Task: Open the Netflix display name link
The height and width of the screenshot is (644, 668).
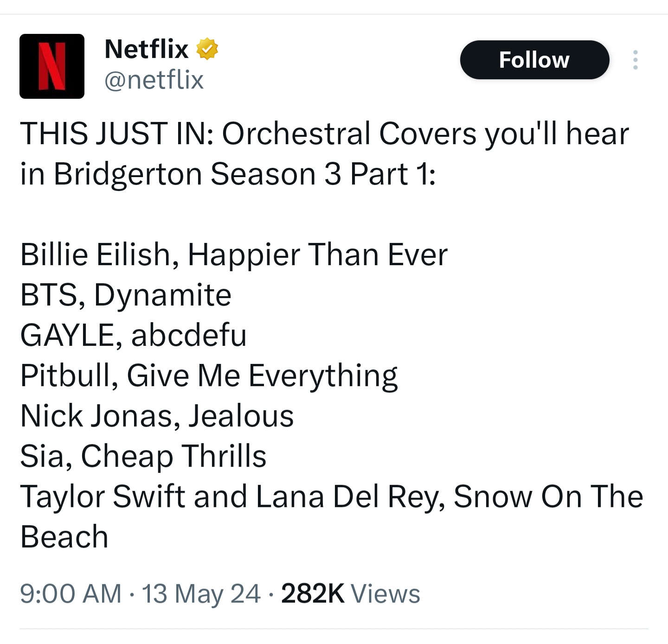Action: tap(147, 49)
